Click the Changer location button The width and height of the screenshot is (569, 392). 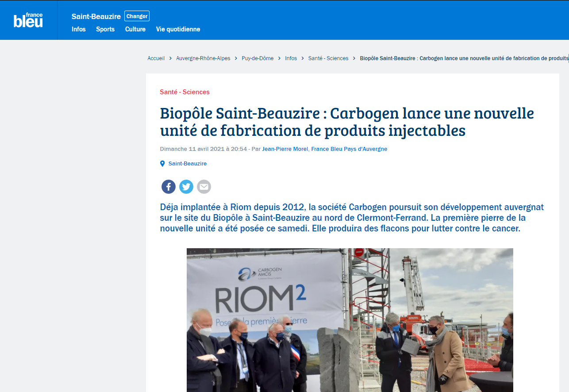pos(137,16)
